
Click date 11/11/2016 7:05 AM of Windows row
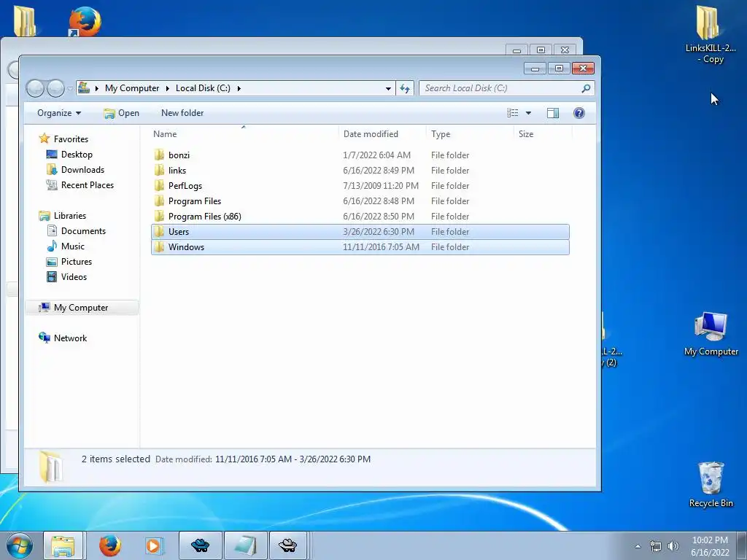click(381, 247)
